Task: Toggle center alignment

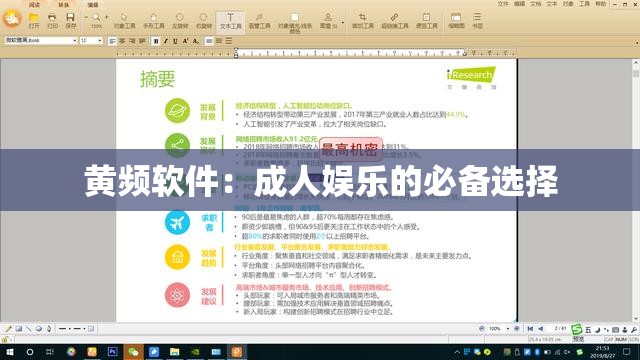Action: pyautogui.click(x=122, y=41)
